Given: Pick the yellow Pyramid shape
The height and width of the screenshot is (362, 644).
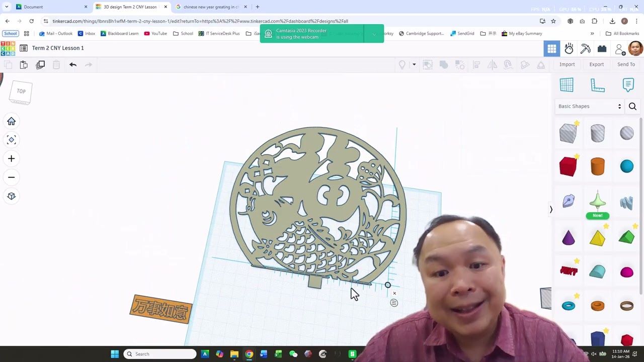Looking at the screenshot, I should [x=597, y=238].
